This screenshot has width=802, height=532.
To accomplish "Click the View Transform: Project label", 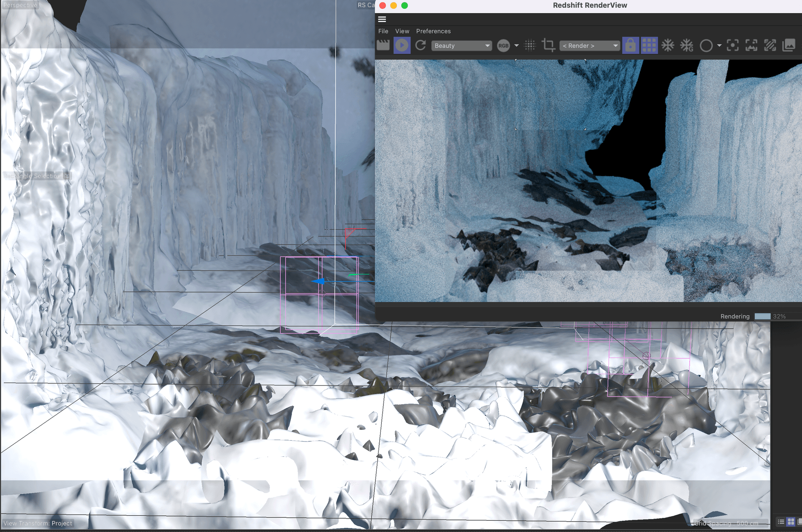I will 38,523.
